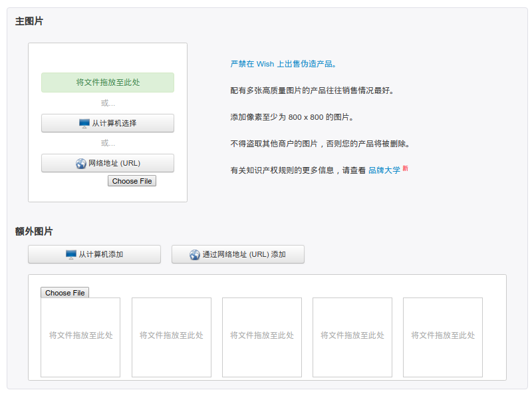The width and height of the screenshot is (532, 394).
Task: Click the green 将文件拖放至此处 area
Action: pos(107,82)
